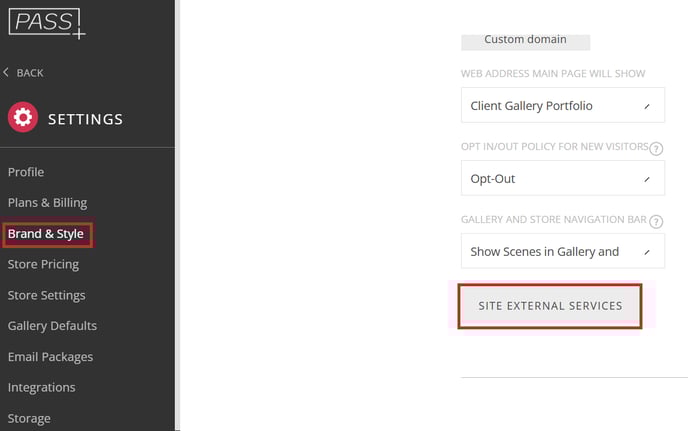Viewport: 688px width, 431px height.
Task: Open Store Settings in sidebar
Action: (x=47, y=295)
